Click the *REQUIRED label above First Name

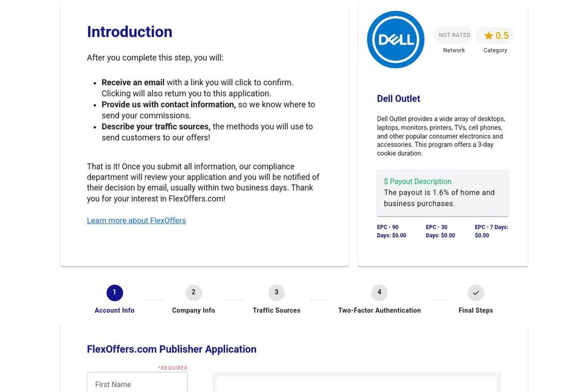(x=173, y=368)
